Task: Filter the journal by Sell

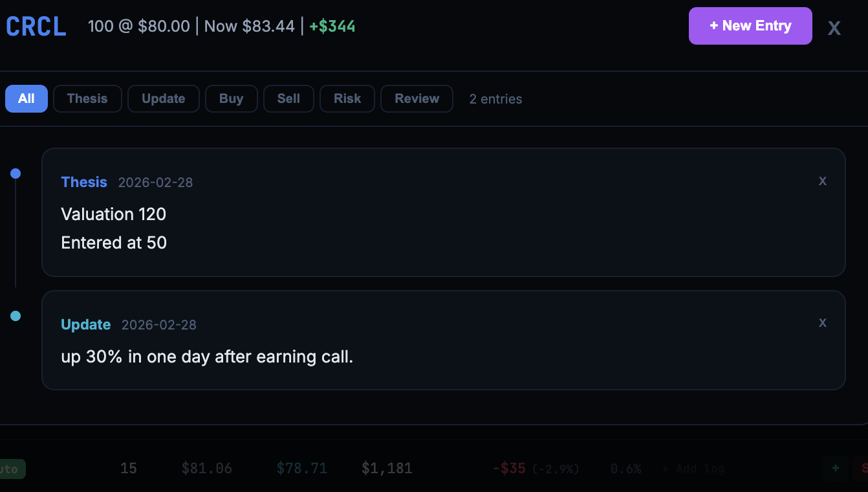Action: tap(288, 98)
